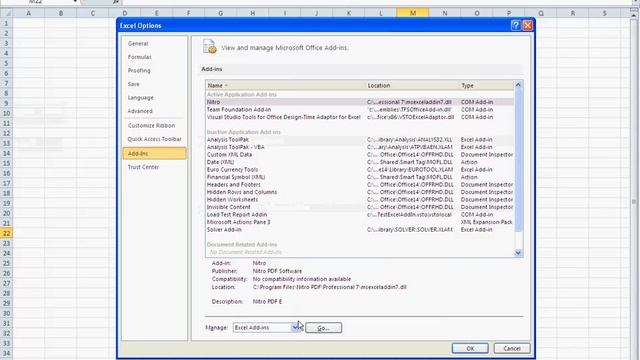The image size is (640, 360).
Task: Open the Manage dropdown showing Excel Add-ins
Action: pos(267,327)
